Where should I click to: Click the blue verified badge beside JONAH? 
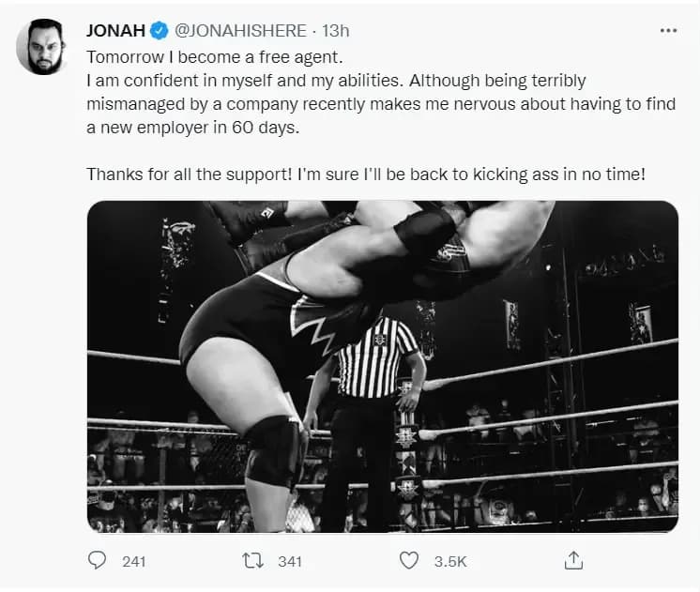click(x=160, y=30)
